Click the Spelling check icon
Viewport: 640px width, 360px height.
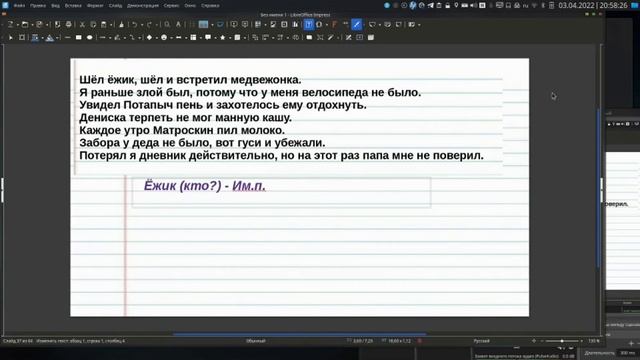[x=178, y=24]
